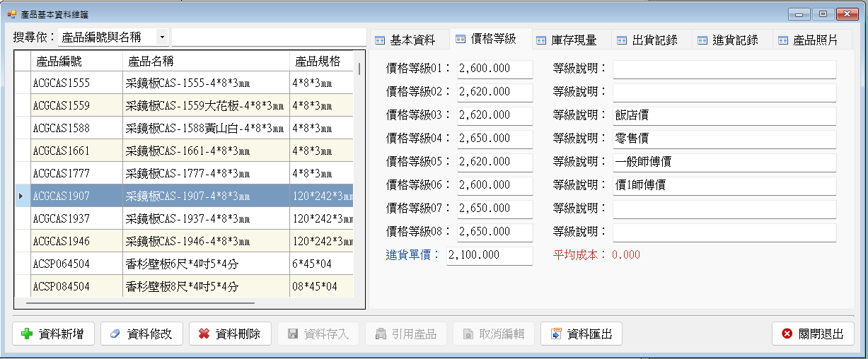Show the 出貨記錄 tab
Viewport: 868px width, 359px height.
pyautogui.click(x=651, y=40)
